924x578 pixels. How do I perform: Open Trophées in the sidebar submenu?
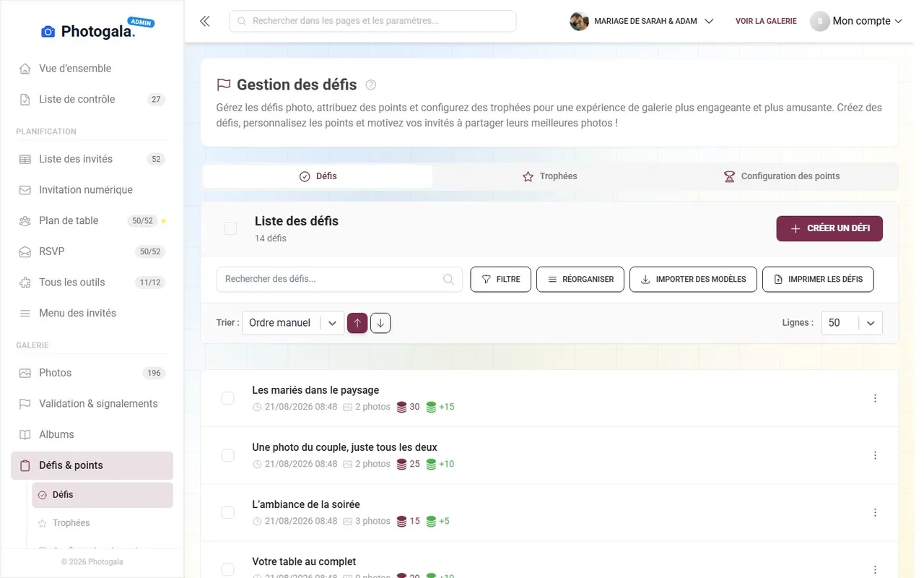[103, 523]
